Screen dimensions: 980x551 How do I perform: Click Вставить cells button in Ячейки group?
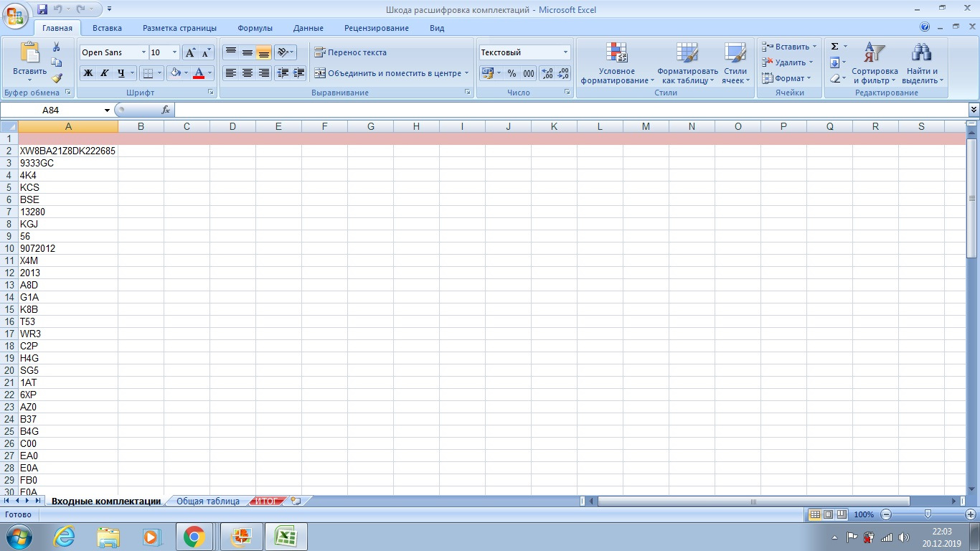click(x=789, y=47)
